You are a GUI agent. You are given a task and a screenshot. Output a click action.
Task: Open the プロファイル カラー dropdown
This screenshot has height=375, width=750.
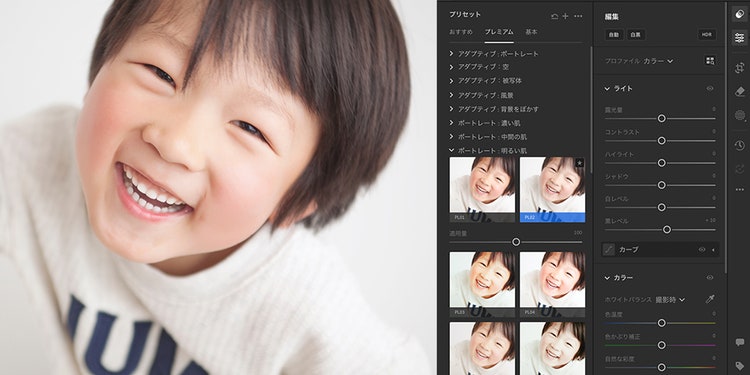658,61
